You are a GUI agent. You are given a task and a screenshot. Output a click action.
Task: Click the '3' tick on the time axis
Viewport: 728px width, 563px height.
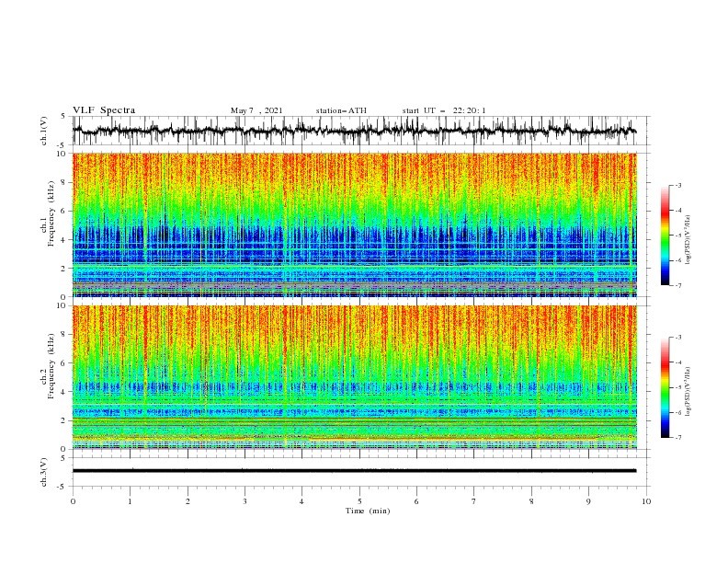(x=245, y=501)
